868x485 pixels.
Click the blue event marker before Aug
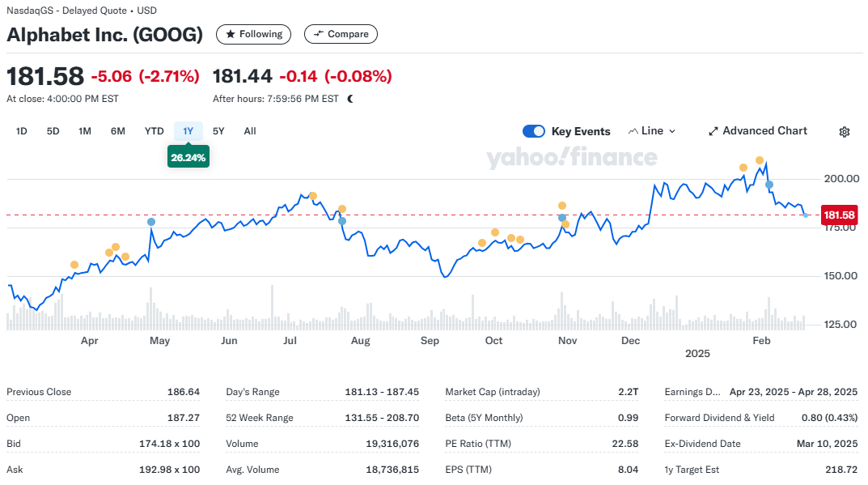click(342, 221)
